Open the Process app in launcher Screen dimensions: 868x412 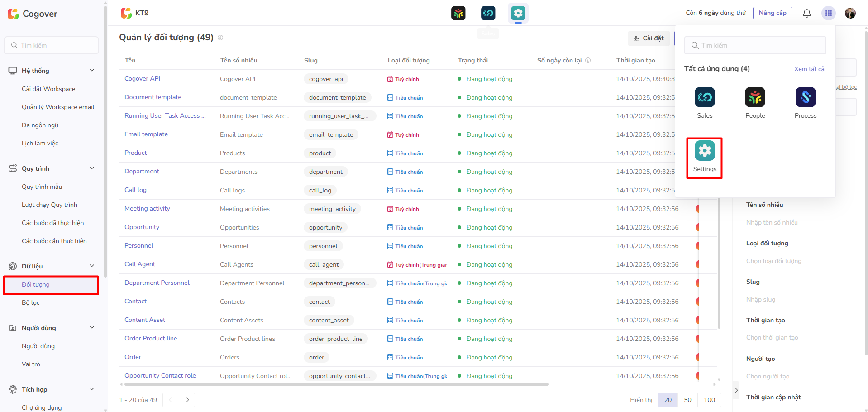point(806,103)
